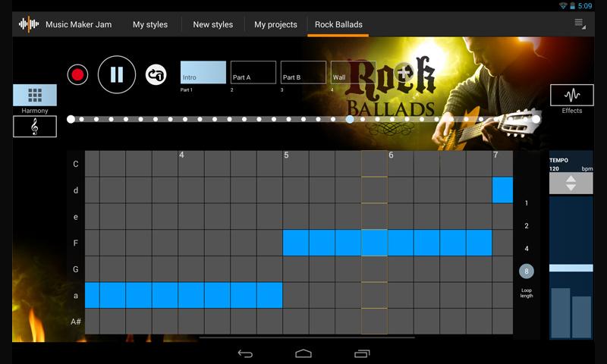This screenshot has height=364, width=607.
Task: Pause playback with the pause button
Action: tap(117, 74)
